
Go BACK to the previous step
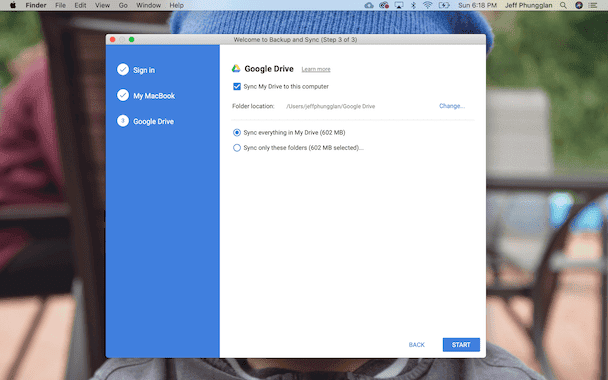coord(416,345)
